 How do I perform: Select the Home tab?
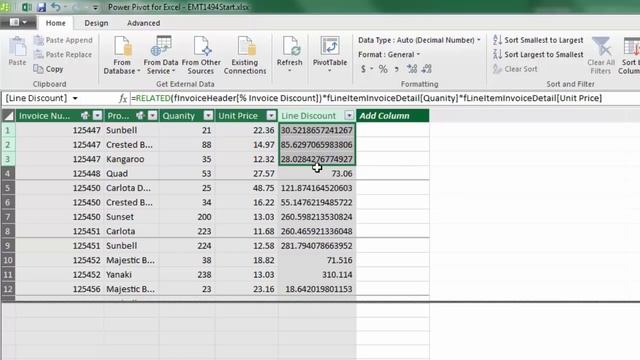pyautogui.click(x=56, y=23)
